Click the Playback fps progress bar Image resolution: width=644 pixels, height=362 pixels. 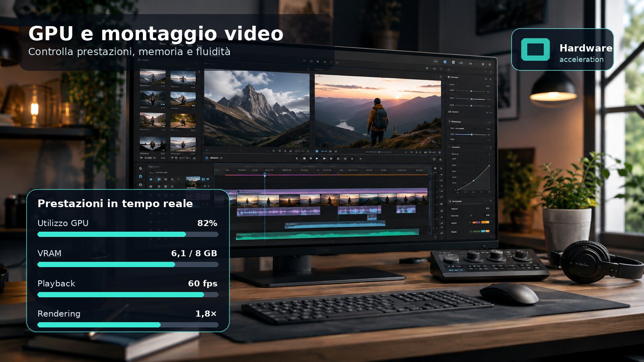128,294
